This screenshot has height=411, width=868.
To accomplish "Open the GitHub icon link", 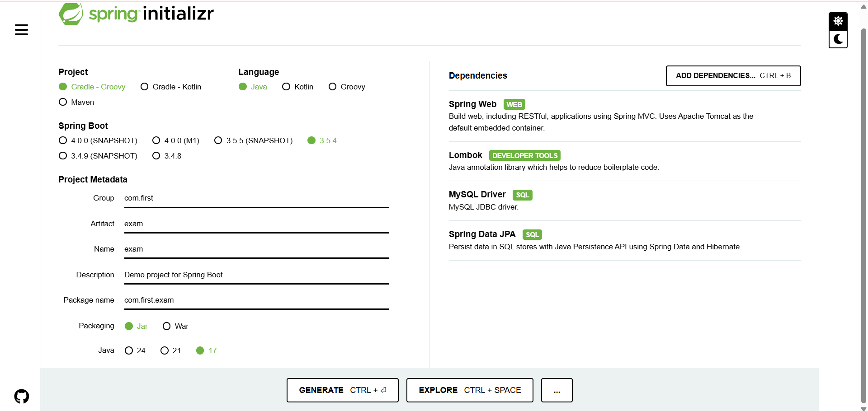I will pyautogui.click(x=21, y=396).
